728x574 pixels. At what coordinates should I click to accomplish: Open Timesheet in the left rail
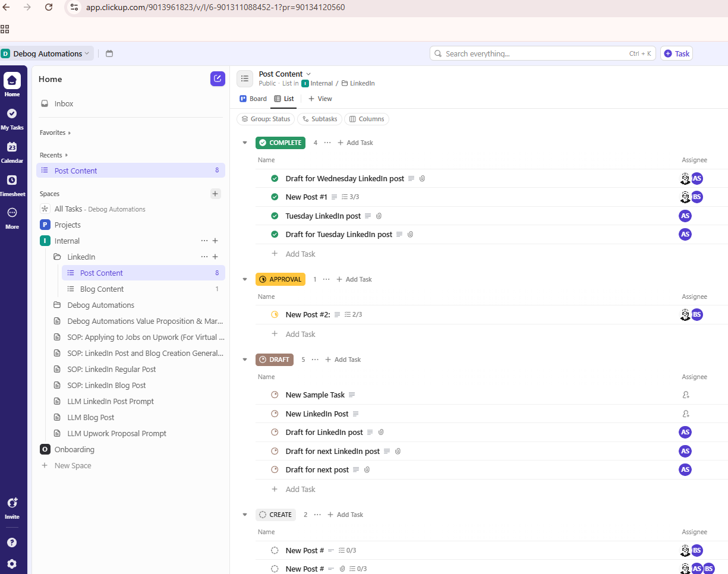tap(12, 180)
